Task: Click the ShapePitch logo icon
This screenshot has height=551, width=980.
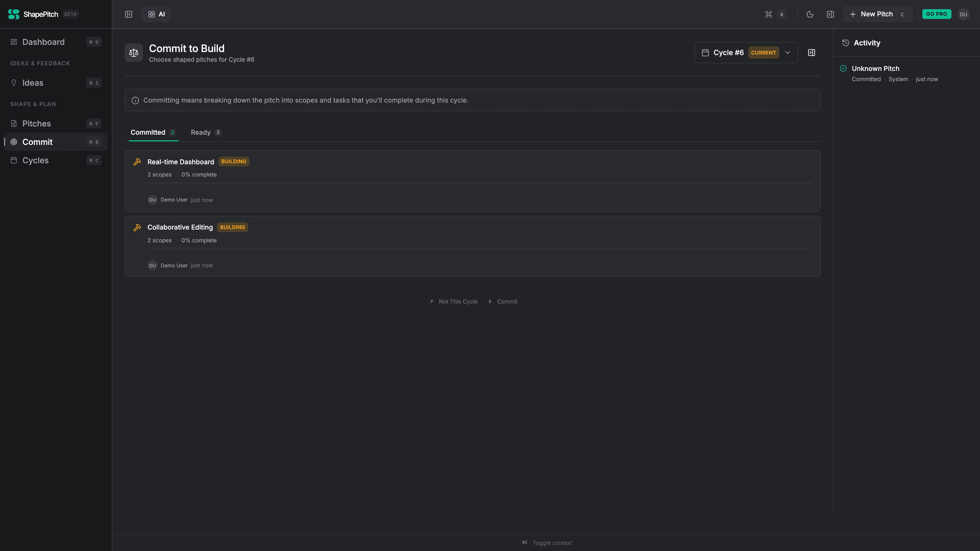Action: pos(14,14)
